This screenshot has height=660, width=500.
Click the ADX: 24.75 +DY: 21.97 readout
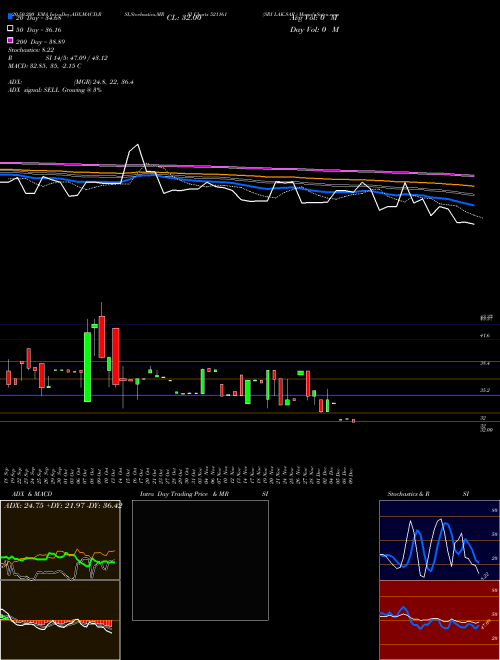tap(63, 505)
